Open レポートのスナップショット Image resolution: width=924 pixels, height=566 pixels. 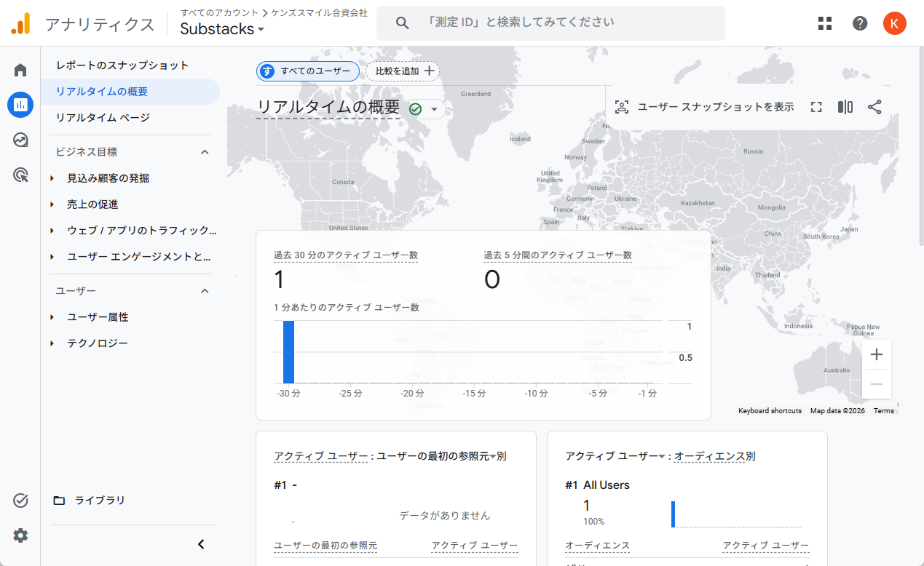pyautogui.click(x=122, y=65)
